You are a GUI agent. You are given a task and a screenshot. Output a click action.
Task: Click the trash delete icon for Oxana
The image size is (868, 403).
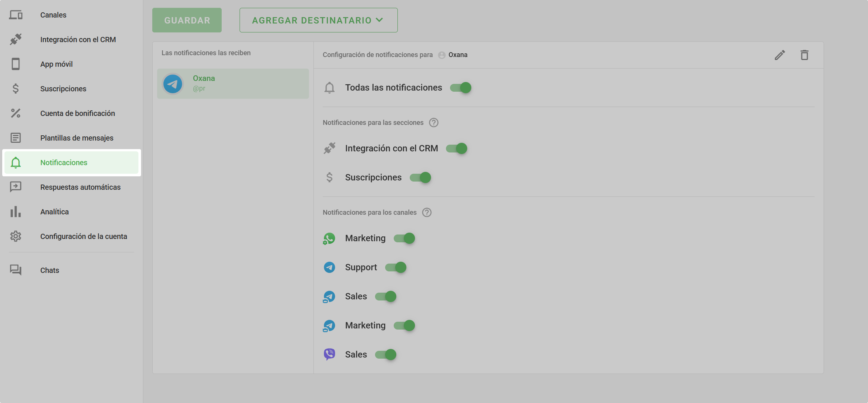(805, 55)
